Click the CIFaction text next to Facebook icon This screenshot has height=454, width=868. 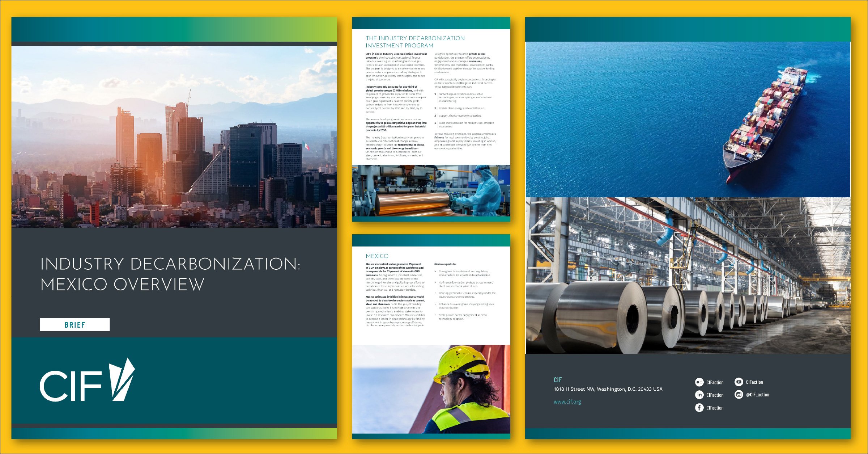(x=715, y=408)
